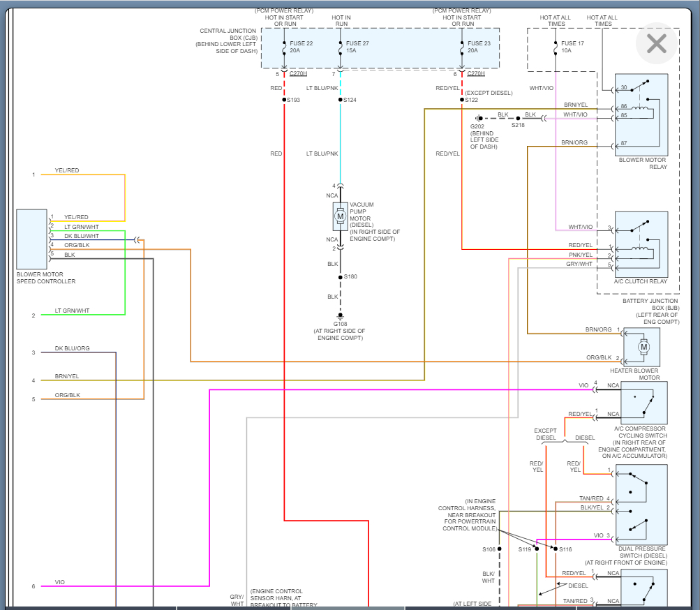
Task: Select the A/C compressor cycling switch box
Action: (x=639, y=402)
